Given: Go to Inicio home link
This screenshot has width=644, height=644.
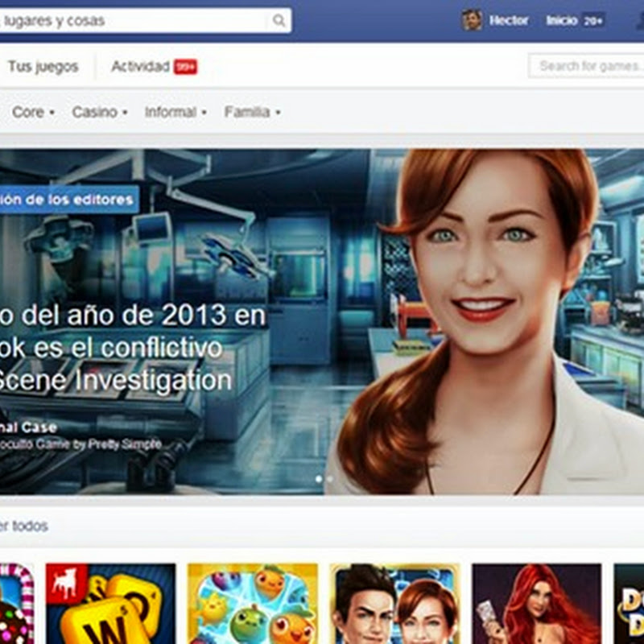Looking at the screenshot, I should coord(561,20).
